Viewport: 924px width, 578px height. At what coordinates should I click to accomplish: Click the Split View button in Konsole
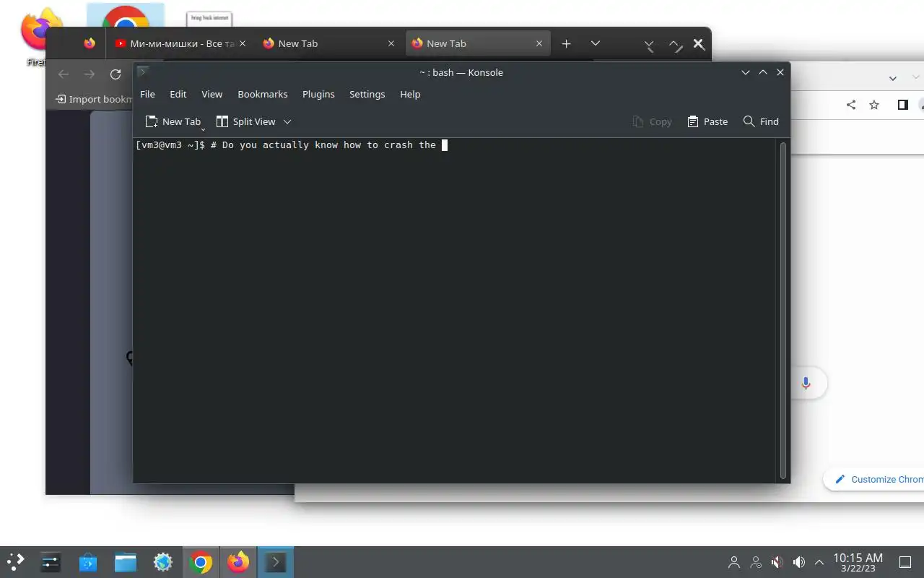point(245,121)
